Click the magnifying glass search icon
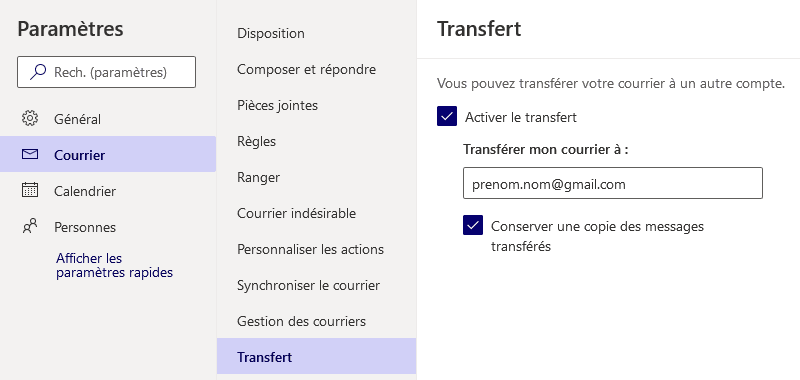800x380 pixels. coord(38,72)
